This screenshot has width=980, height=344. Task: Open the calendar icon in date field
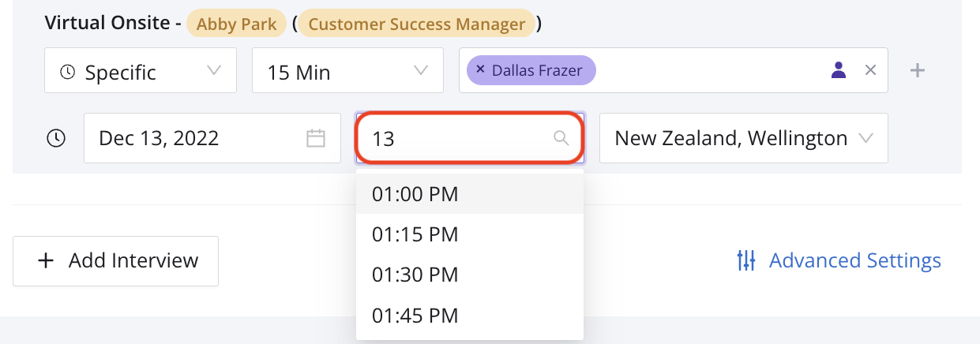316,138
